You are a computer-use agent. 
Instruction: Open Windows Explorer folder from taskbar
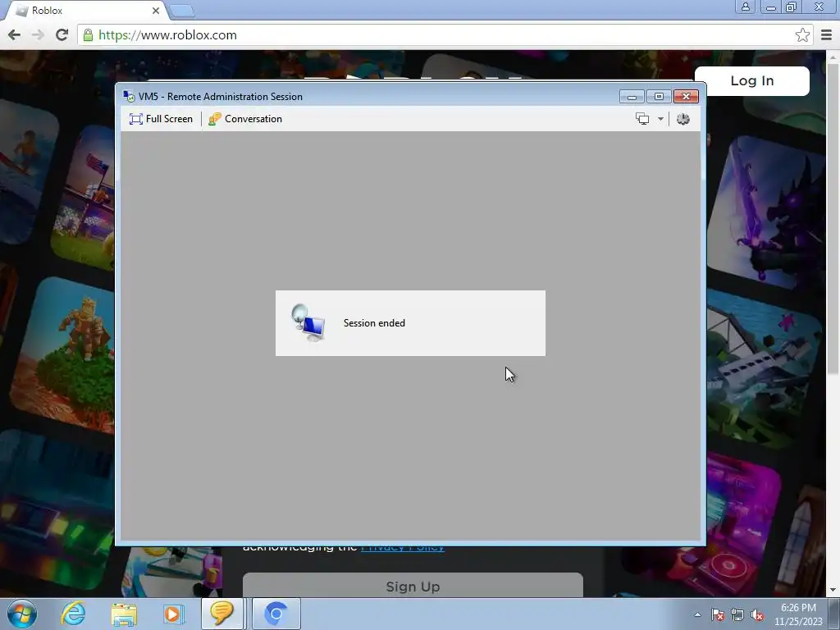click(124, 614)
